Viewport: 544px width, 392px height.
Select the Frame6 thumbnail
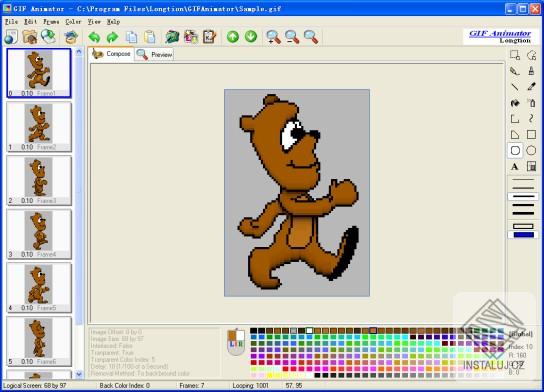pos(39,341)
